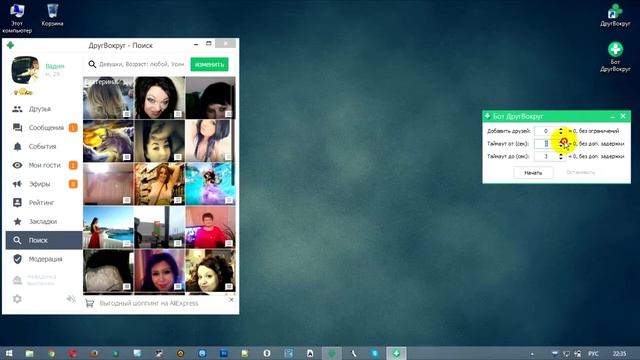The image size is (640, 360).
Task: Open the Друзья section in the sidebar
Action: [x=44, y=109]
